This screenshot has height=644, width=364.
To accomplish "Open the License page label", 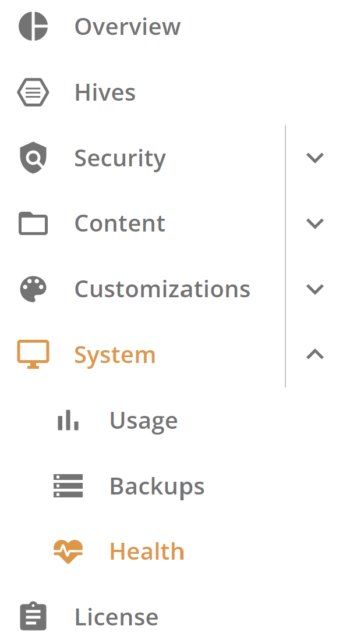I will tap(116, 617).
